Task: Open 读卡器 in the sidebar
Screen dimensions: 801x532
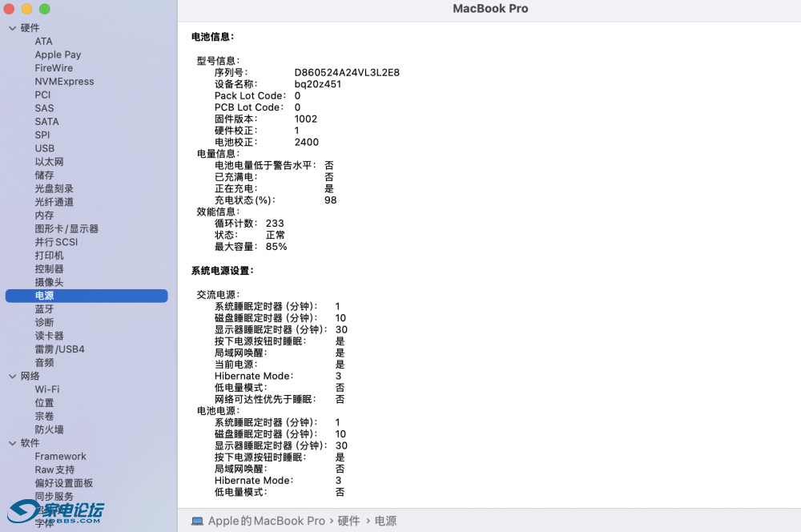Action: coord(49,336)
